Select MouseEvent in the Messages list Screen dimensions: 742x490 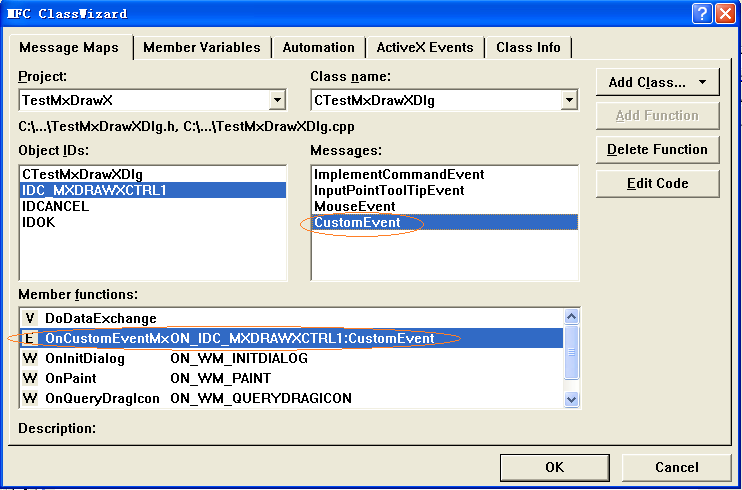[x=349, y=205]
